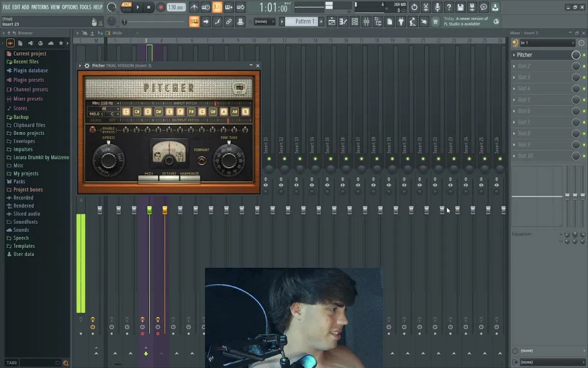Click the selected green mixer track fader
Image resolution: width=588 pixels, height=368 pixels.
149,210
